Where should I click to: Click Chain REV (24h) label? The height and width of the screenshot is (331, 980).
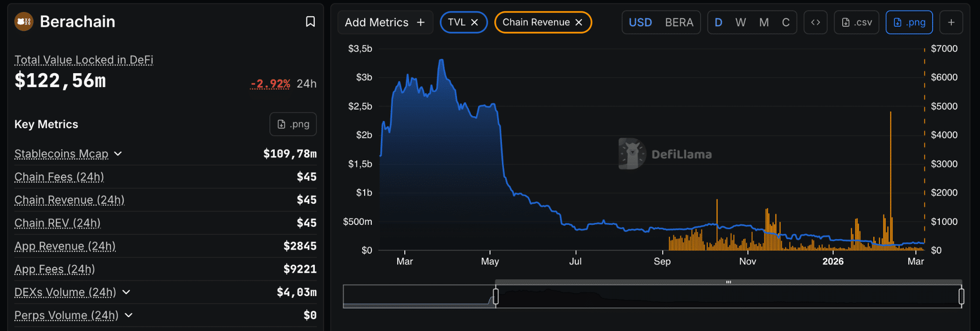pyautogui.click(x=57, y=223)
